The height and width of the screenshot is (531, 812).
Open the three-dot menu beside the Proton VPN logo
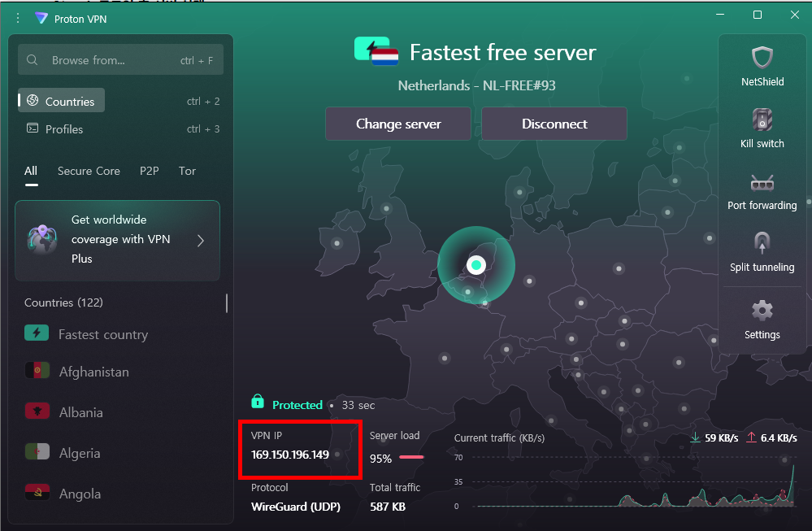[18, 19]
